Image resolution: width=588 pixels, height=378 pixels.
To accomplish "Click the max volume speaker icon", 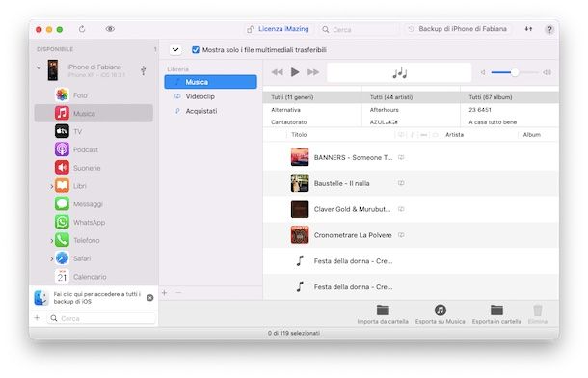I will 547,72.
